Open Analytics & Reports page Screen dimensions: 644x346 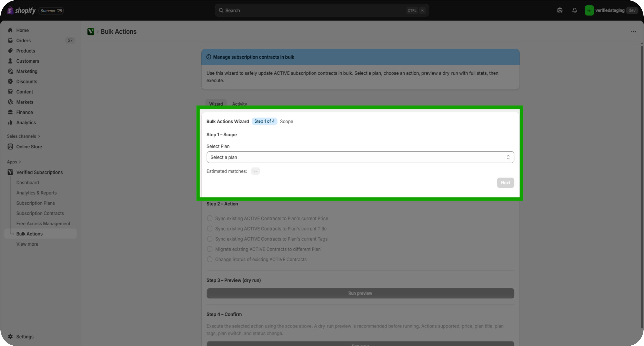pyautogui.click(x=36, y=193)
